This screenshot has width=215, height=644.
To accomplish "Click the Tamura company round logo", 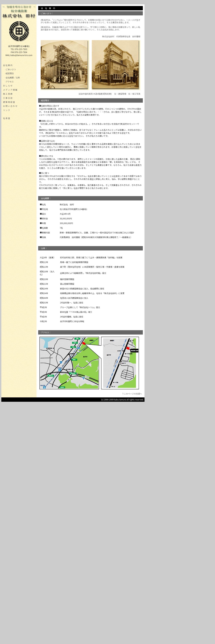I will pos(19,31).
